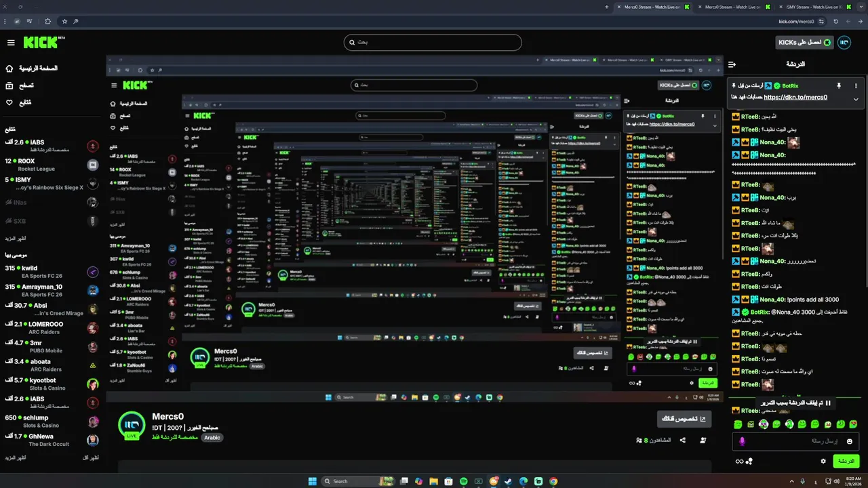
Task: Open kwild EA Sports FC 26 channel
Action: pos(51,272)
